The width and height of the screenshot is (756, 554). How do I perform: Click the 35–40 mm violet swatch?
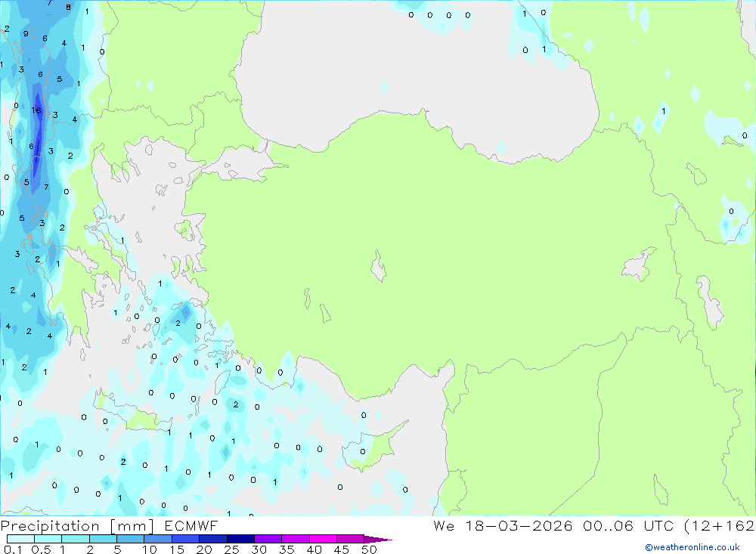coord(296,539)
